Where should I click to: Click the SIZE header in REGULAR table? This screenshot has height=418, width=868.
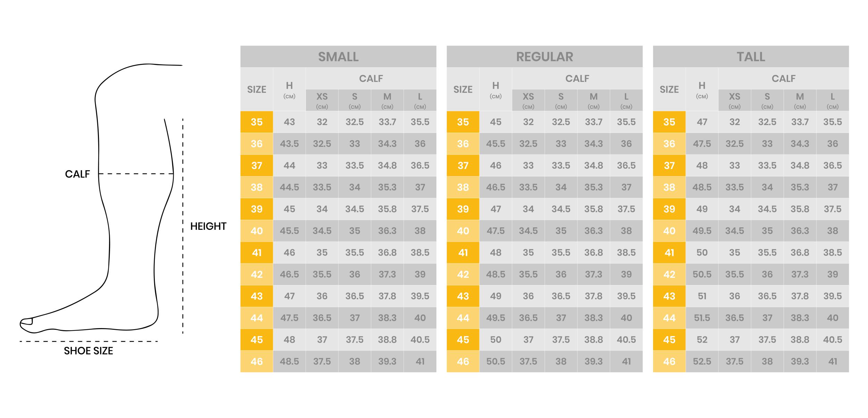[463, 90]
